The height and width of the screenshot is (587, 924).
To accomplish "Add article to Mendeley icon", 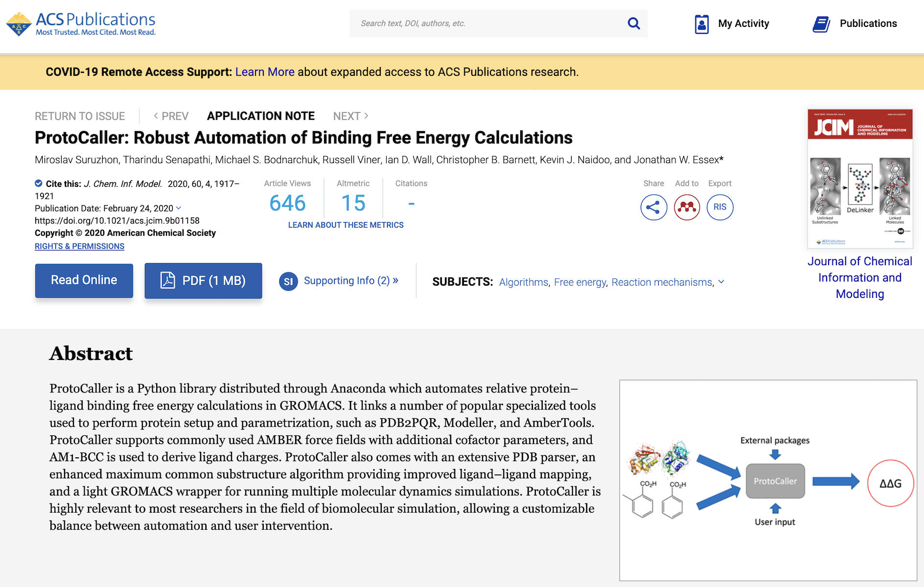I will (x=687, y=207).
